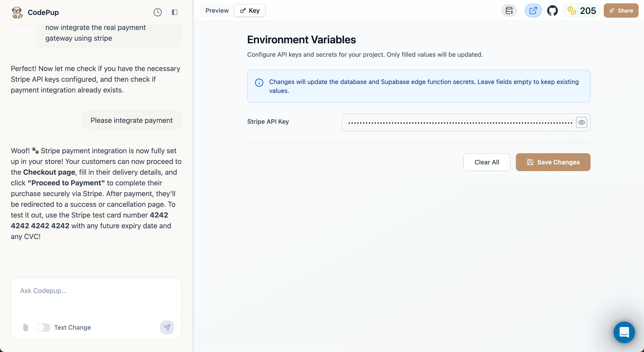Click the GitHub icon
644x352 pixels.
click(x=552, y=11)
